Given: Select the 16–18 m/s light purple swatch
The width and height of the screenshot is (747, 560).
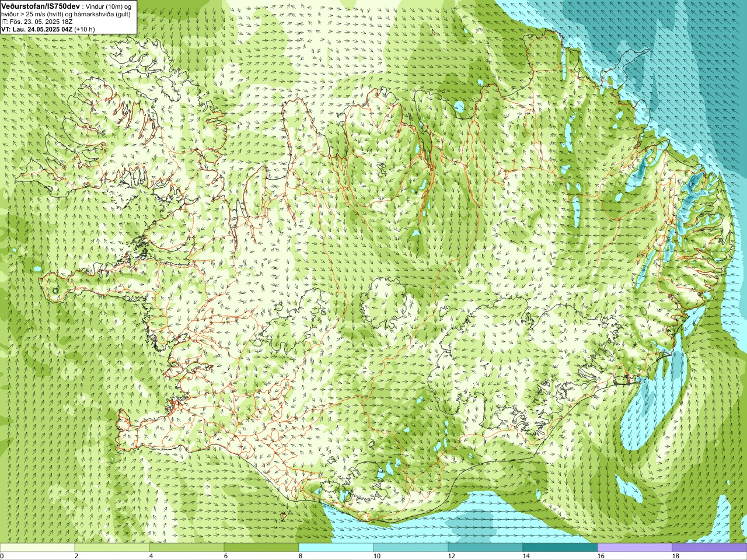Looking at the screenshot, I should click(x=635, y=548).
